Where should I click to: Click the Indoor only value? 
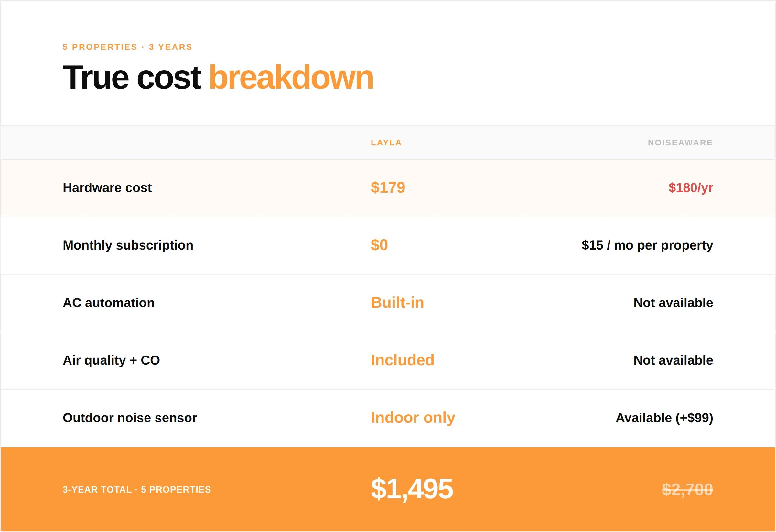(413, 418)
